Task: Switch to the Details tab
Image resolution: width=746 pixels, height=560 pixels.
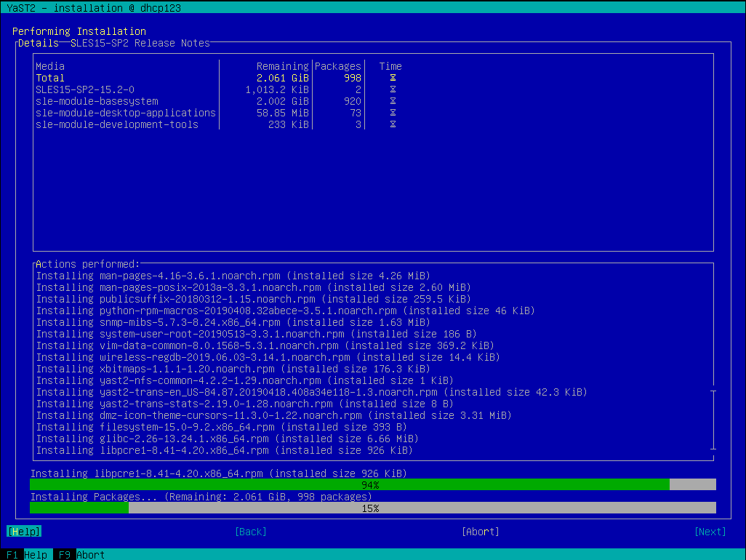Action: point(39,43)
